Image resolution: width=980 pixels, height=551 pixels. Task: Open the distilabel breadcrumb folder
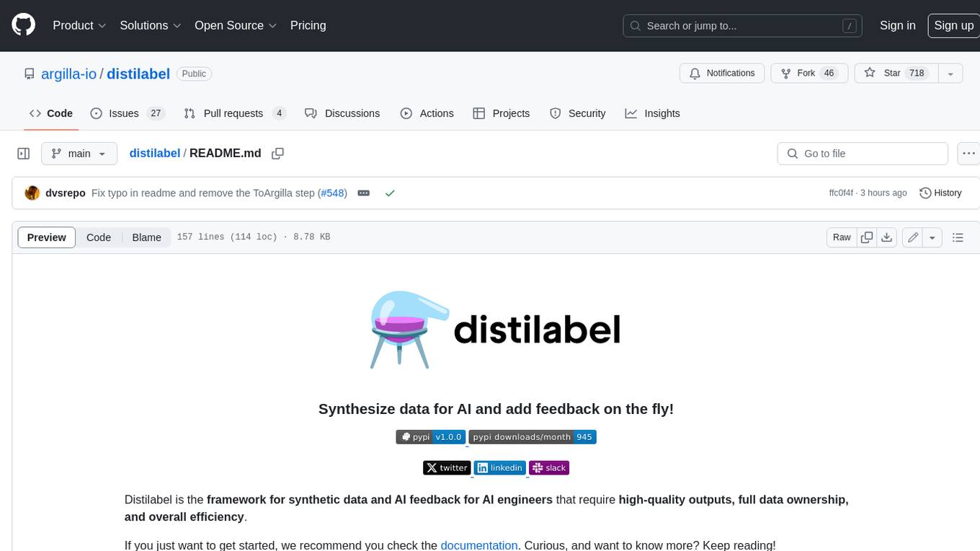coord(154,154)
